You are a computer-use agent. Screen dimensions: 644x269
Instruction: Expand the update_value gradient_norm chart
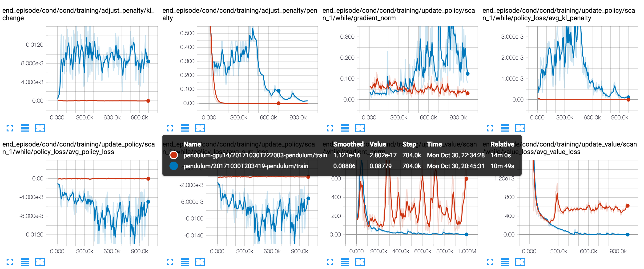[330, 262]
